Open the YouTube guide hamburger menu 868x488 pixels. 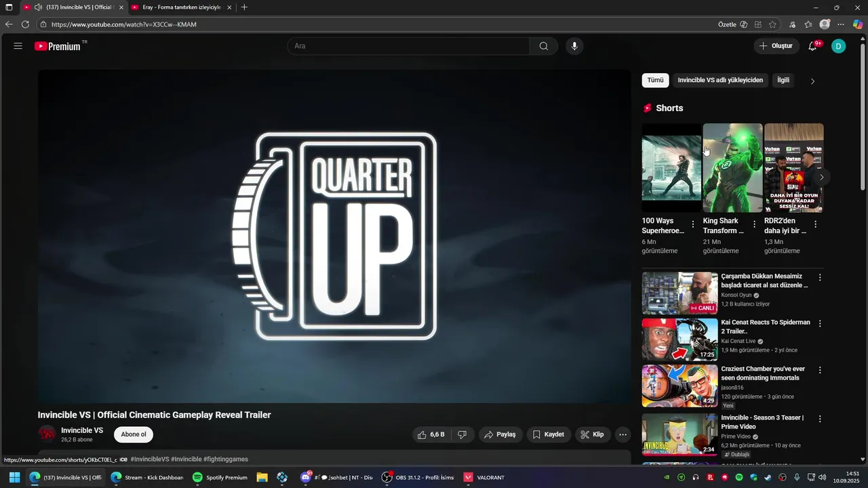tap(18, 46)
